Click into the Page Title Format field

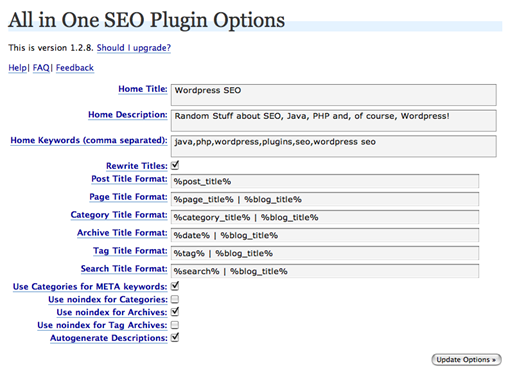click(x=325, y=199)
